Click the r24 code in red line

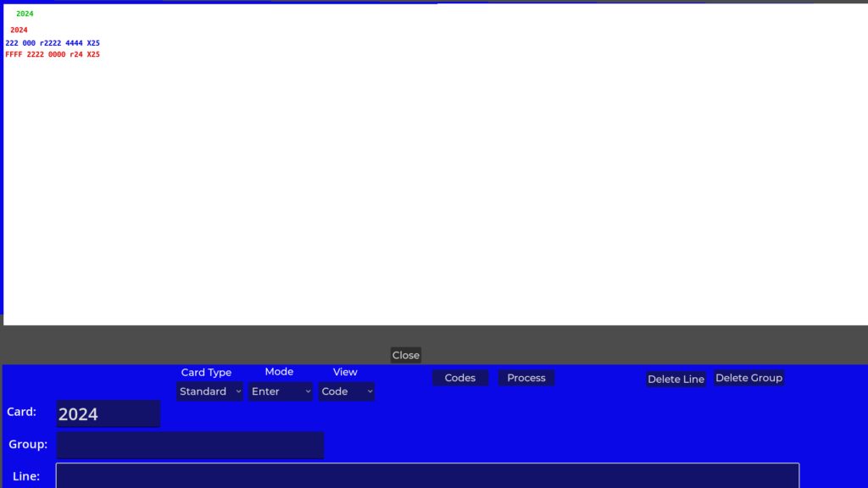click(76, 55)
